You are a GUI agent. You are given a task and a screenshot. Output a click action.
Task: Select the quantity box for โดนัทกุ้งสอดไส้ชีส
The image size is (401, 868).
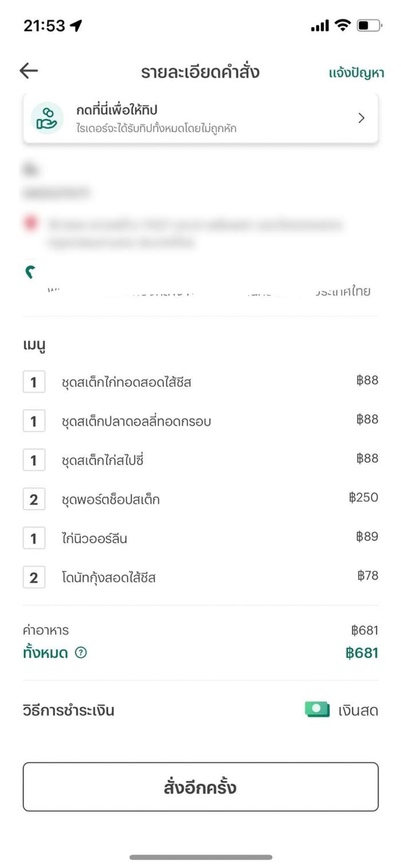pyautogui.click(x=34, y=577)
